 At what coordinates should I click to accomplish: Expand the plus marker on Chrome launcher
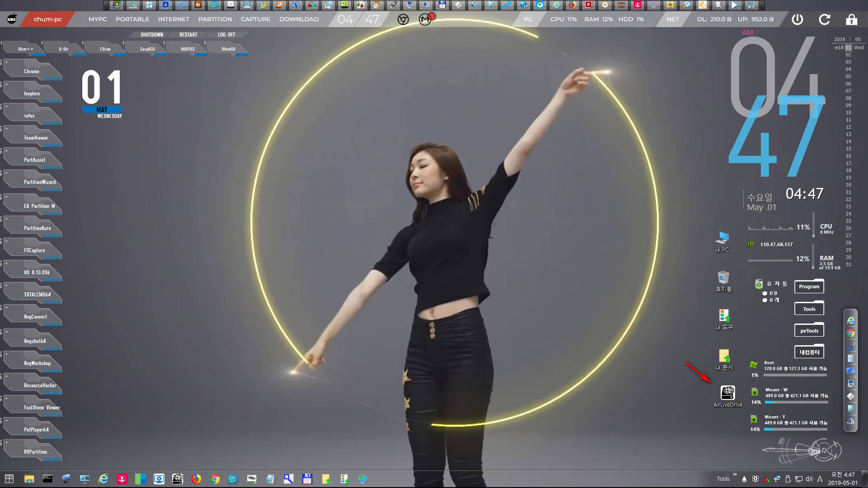pyautogui.click(x=6, y=62)
